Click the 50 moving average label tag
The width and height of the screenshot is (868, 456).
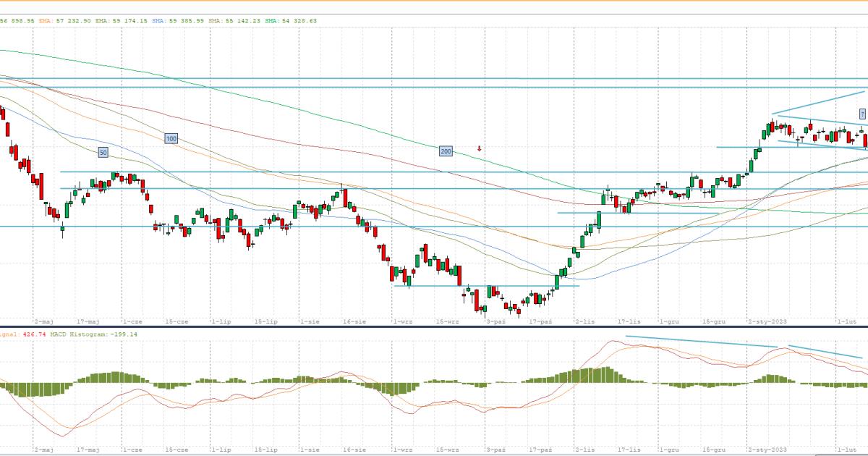click(103, 152)
